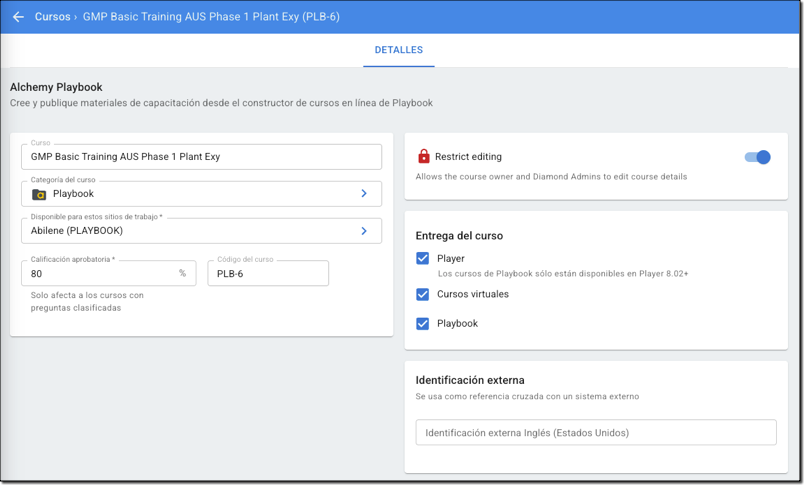Click the Identificación externa input field
Image resolution: width=804 pixels, height=485 pixels.
pyautogui.click(x=595, y=433)
